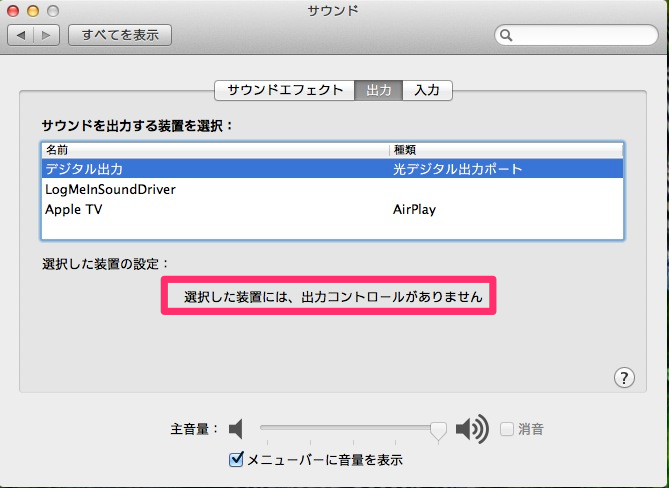The image size is (669, 488).
Task: Select LogMeInSoundDriver output device
Action: coord(332,189)
